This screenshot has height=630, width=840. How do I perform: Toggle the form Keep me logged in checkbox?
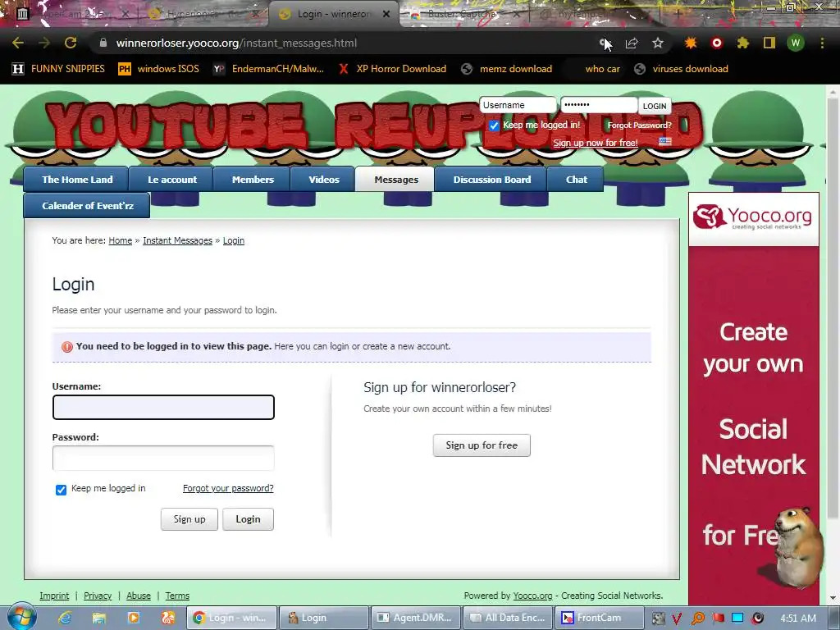[61, 490]
